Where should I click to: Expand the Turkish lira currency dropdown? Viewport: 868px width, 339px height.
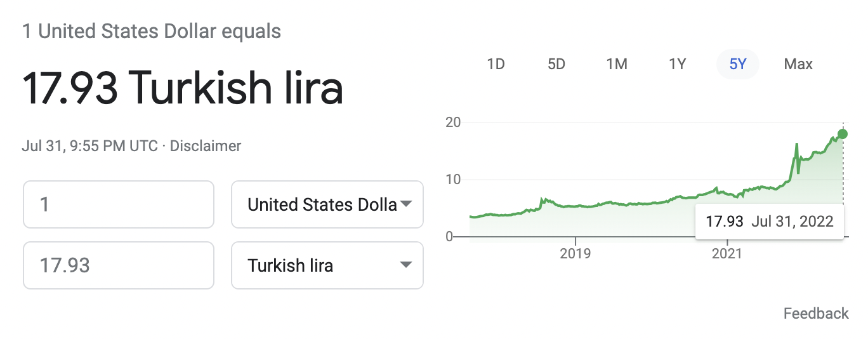click(327, 265)
